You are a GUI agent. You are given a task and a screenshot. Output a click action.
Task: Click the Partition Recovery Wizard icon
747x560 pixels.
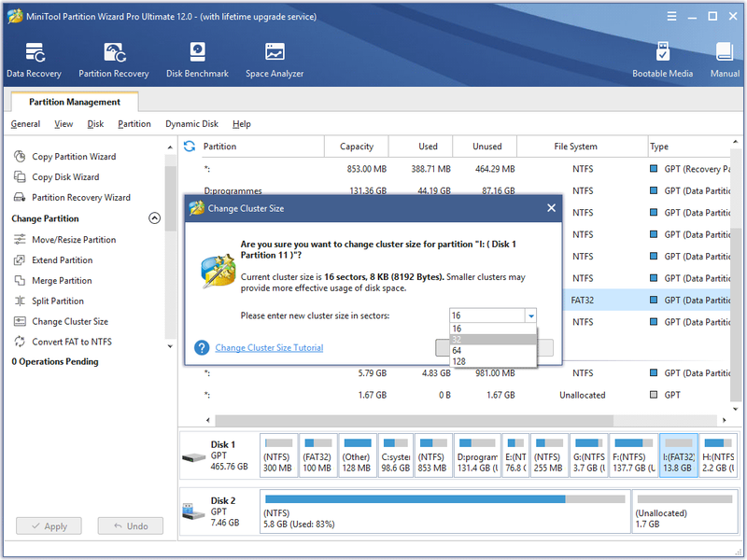coord(20,197)
